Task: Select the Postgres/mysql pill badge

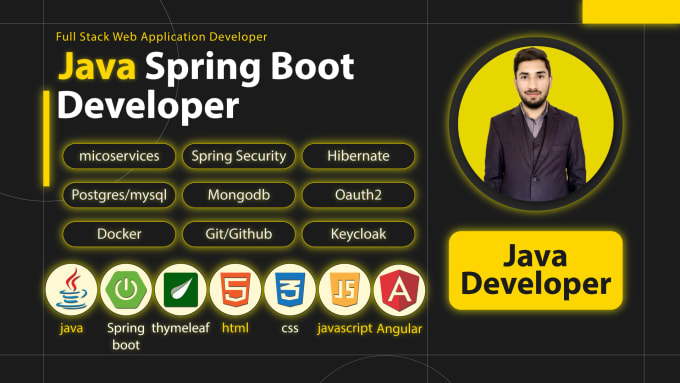Action: click(x=119, y=195)
